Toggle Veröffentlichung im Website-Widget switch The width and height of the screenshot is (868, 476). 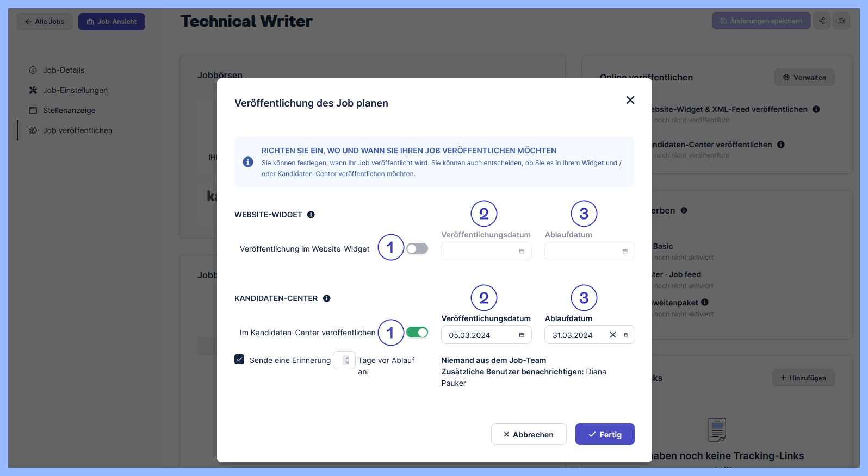[x=417, y=248]
